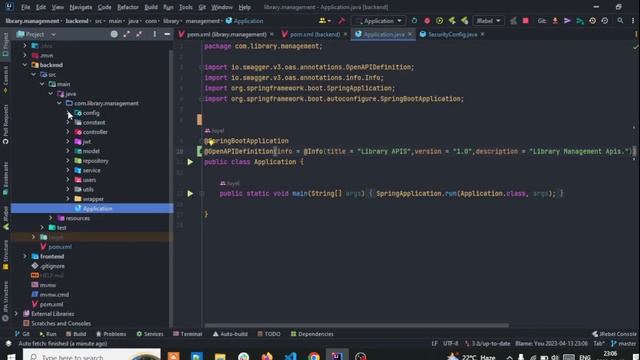Open Search Everywhere magnifier icon
Viewport: 640px width, 360px height.
tap(620, 21)
